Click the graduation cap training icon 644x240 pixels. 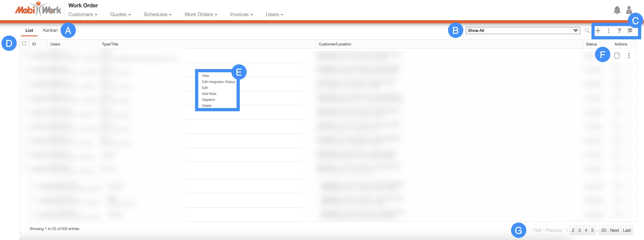coord(630,31)
